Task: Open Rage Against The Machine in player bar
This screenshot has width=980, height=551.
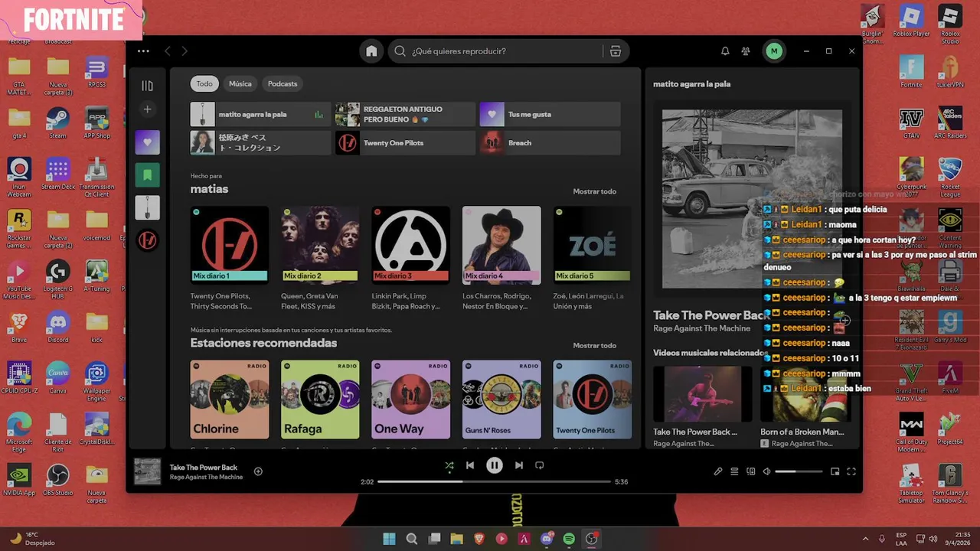Action: click(206, 478)
